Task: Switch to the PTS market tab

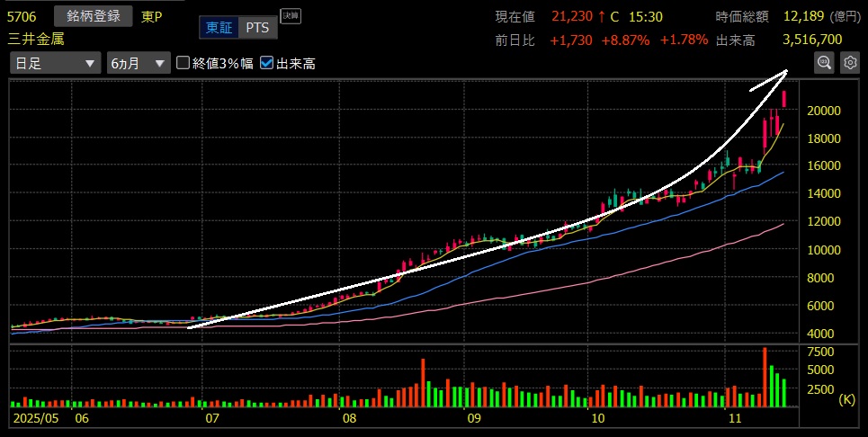Action: (257, 28)
